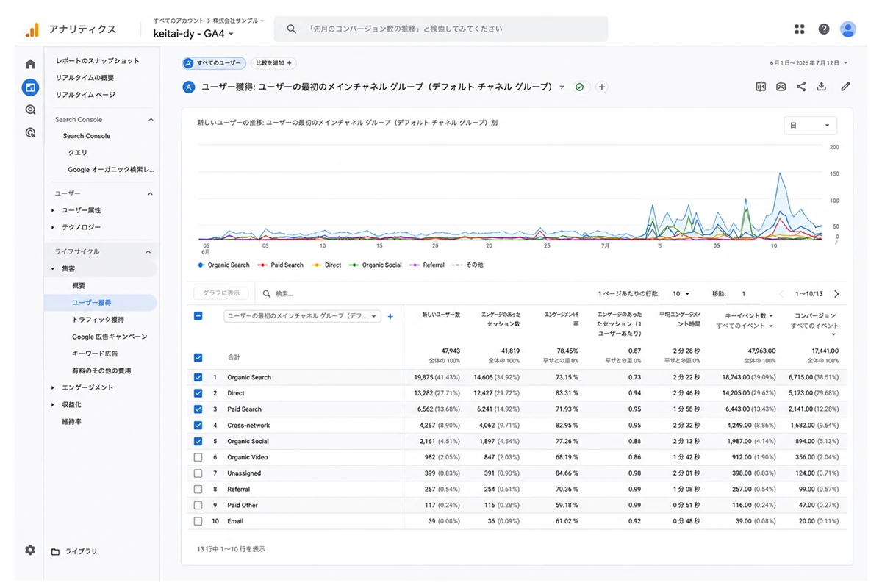Open the rows per page dropdown
This screenshot has height=588, width=882.
coord(681,294)
